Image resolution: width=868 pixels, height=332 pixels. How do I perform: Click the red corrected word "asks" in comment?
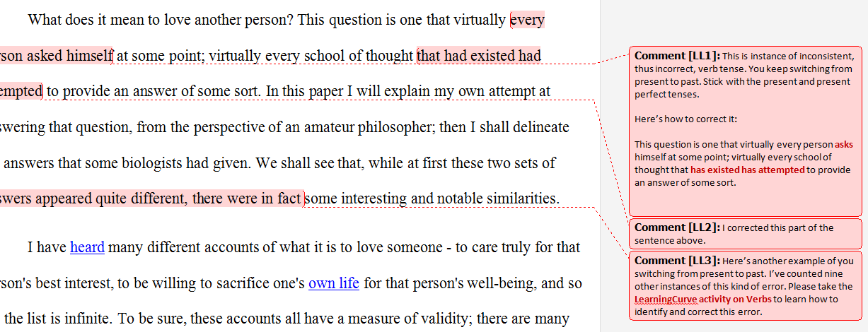pyautogui.click(x=844, y=144)
